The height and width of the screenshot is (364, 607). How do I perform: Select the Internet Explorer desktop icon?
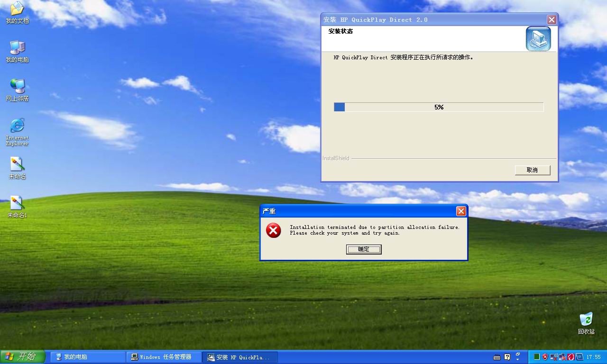pyautogui.click(x=17, y=132)
